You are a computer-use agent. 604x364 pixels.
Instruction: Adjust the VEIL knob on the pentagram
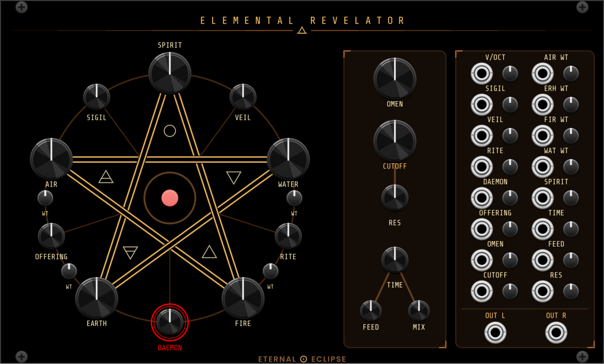[243, 97]
